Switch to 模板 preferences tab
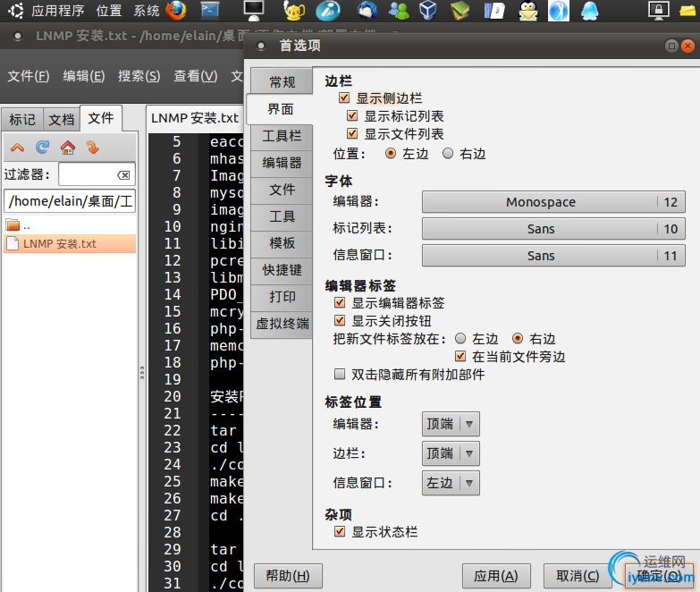This screenshot has height=592, width=700. click(282, 243)
